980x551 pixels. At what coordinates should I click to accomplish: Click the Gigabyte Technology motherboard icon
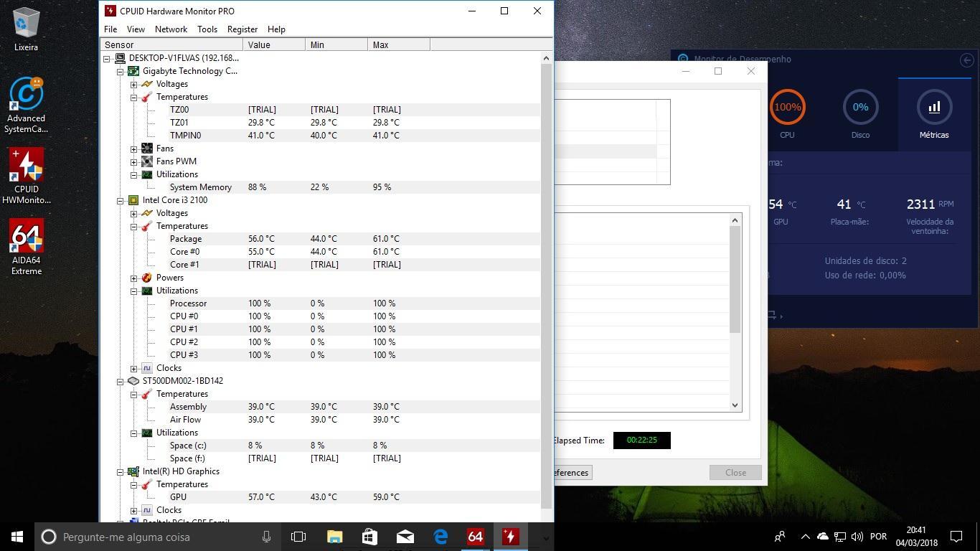pyautogui.click(x=133, y=71)
